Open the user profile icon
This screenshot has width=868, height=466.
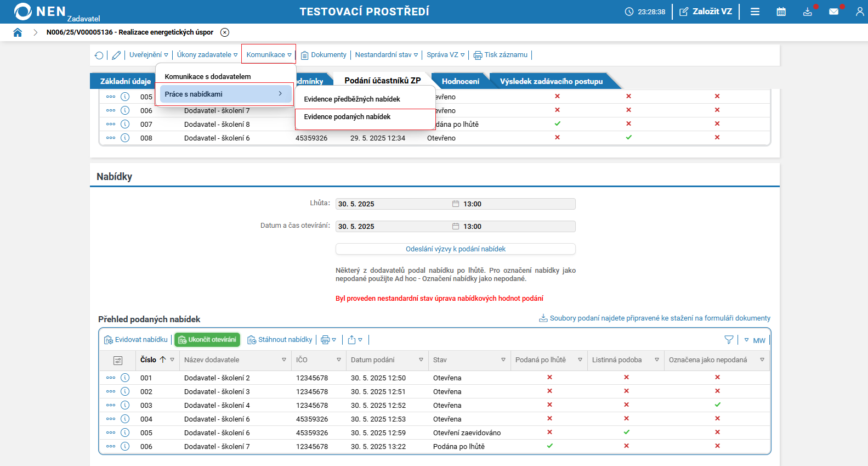click(859, 12)
